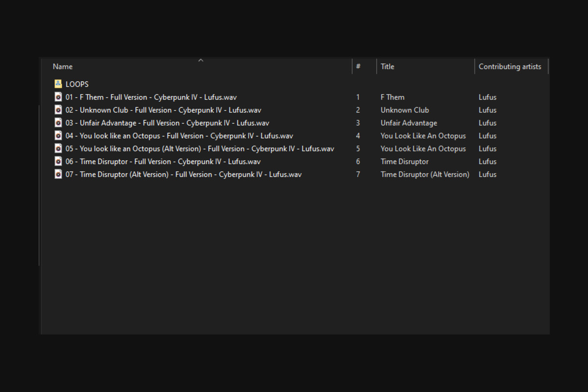Click the icon of 07 Time Disruptor (Alt Version)
This screenshot has height=392, width=588.
tap(58, 174)
